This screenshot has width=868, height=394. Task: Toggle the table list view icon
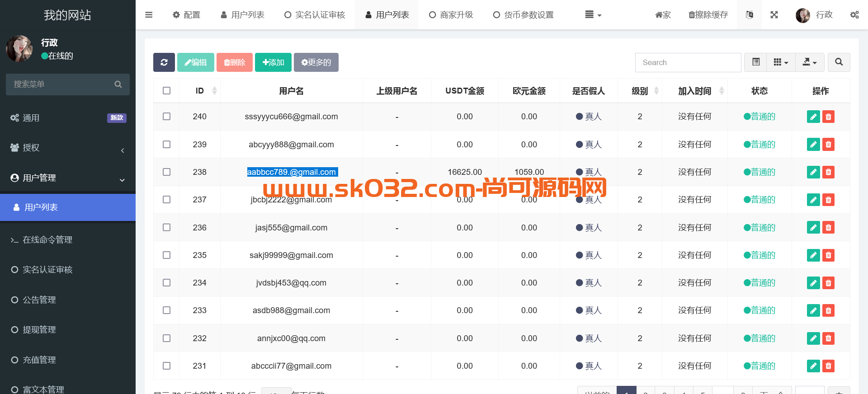[x=756, y=62]
